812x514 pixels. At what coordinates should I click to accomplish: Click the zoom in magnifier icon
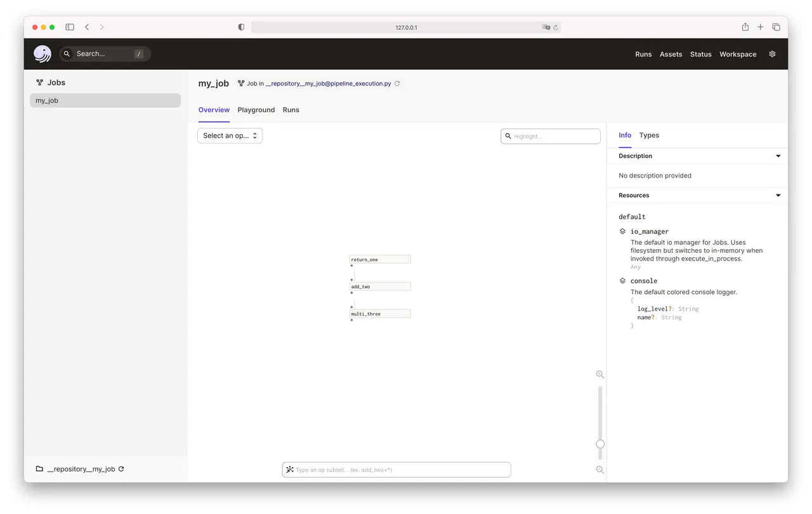point(600,375)
